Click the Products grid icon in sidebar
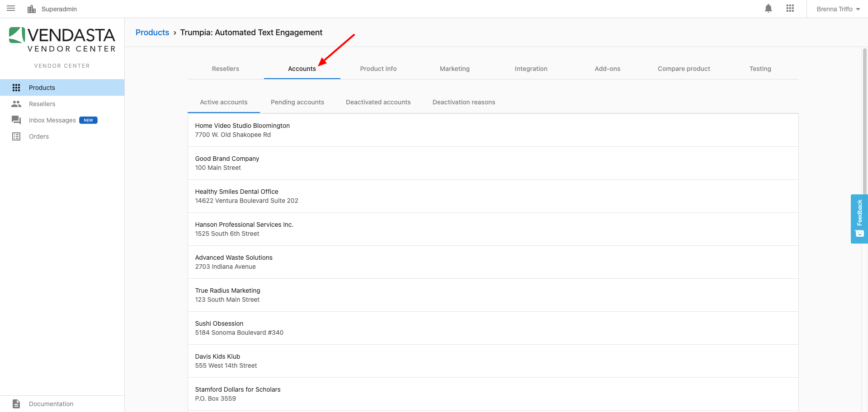Viewport: 868px width, 412px height. coord(16,88)
